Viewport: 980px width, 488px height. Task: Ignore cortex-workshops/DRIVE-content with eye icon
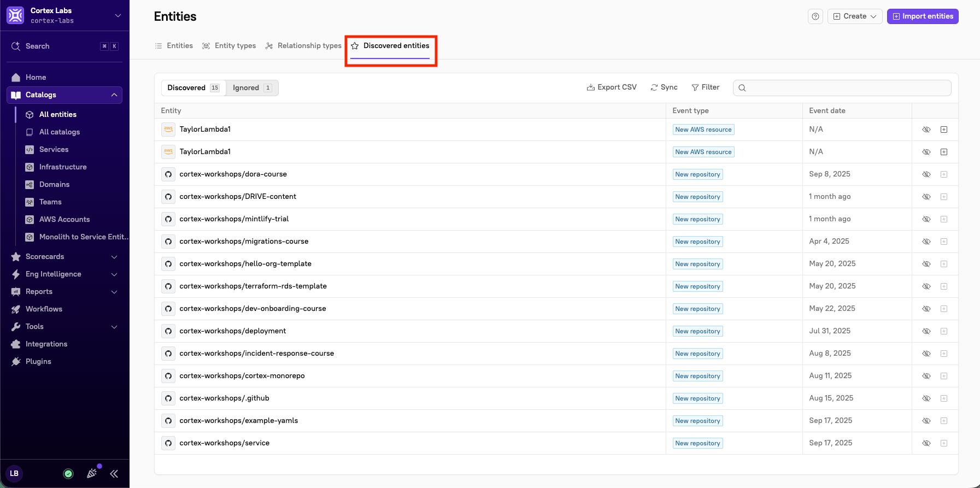(926, 197)
